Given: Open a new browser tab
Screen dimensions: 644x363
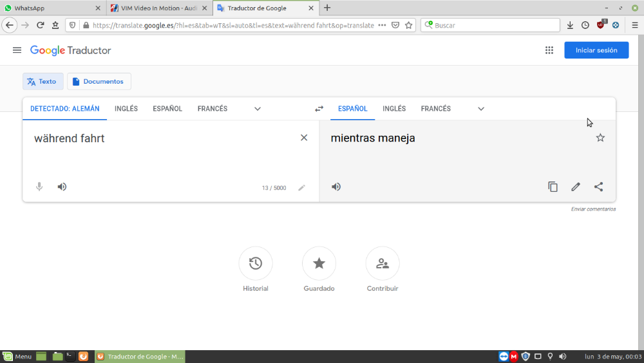Looking at the screenshot, I should point(327,8).
